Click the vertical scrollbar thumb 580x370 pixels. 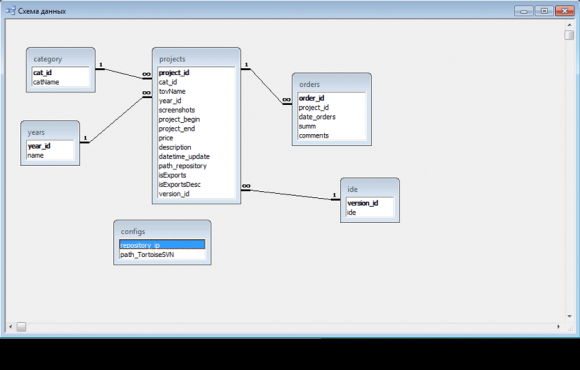[569, 35]
